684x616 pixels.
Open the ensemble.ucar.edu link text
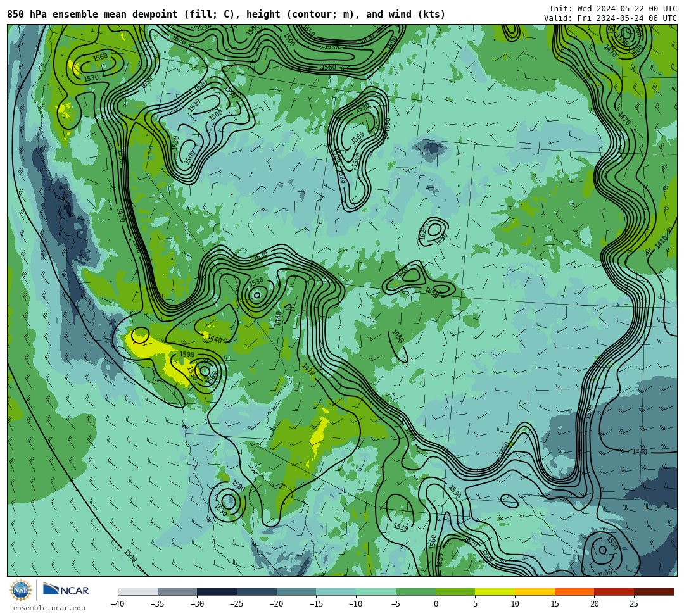(x=49, y=608)
